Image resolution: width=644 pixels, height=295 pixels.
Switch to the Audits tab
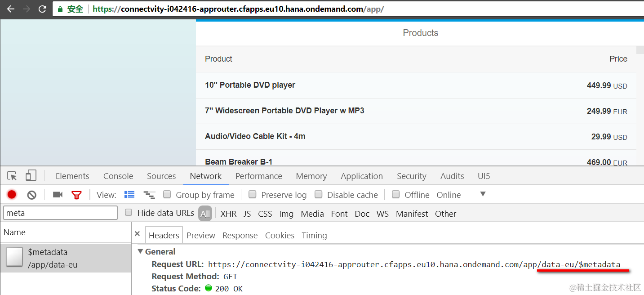pyautogui.click(x=452, y=176)
